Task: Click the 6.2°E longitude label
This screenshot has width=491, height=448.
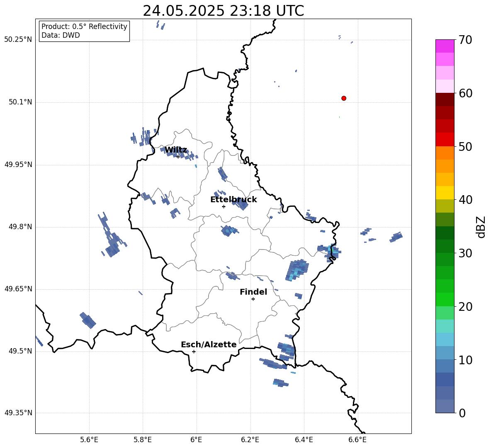Action: (250, 440)
